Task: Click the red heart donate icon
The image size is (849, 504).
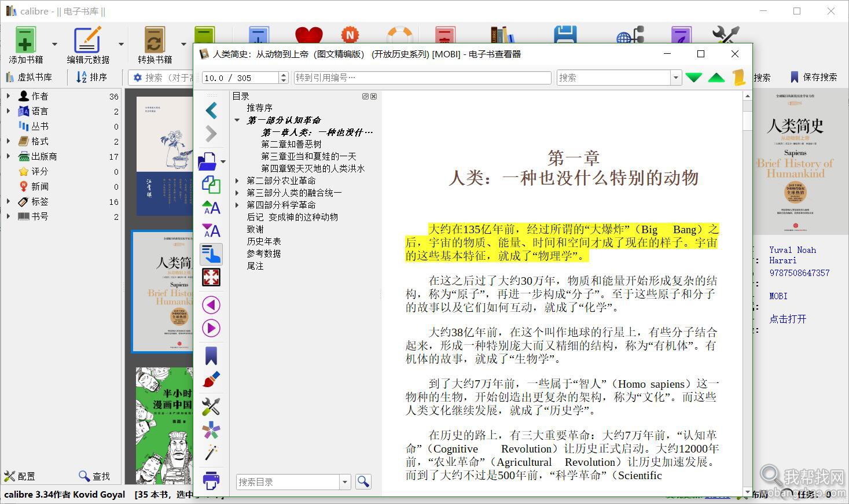Action: pos(308,35)
